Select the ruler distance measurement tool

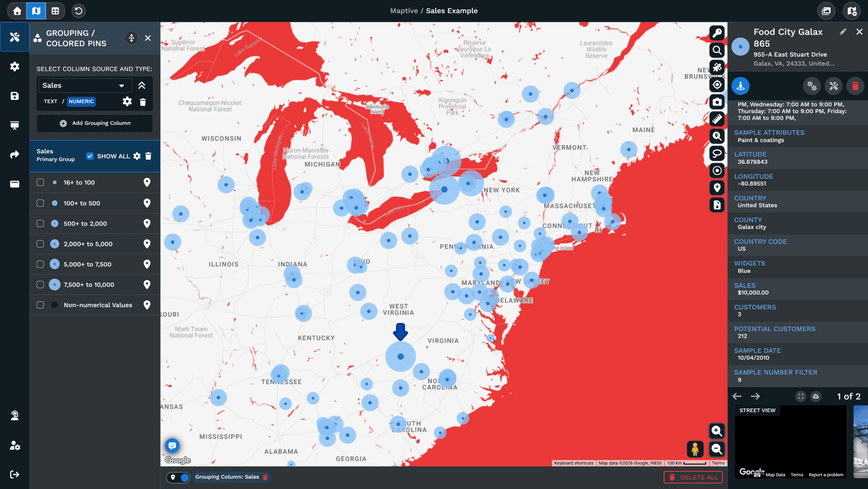[717, 119]
